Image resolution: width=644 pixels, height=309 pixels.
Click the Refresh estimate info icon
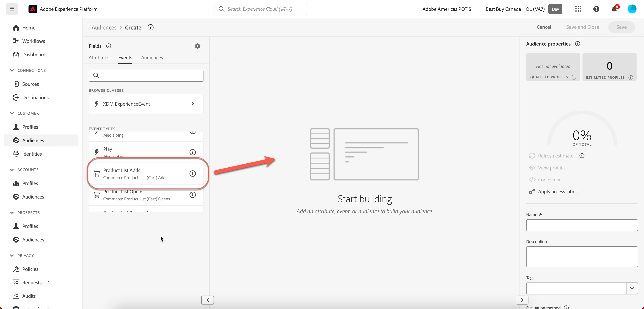coord(582,156)
